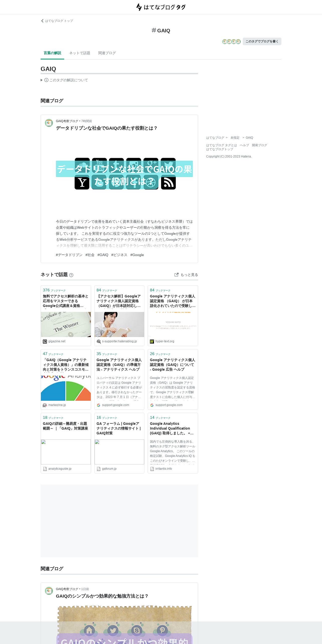Click the tag contributors avatar group
This screenshot has height=644, width=322.
pos(231,42)
